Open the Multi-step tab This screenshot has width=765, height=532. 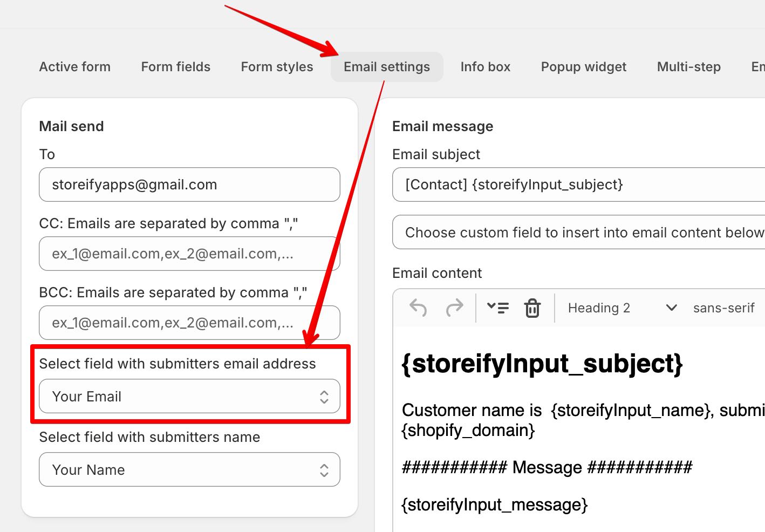tap(689, 67)
